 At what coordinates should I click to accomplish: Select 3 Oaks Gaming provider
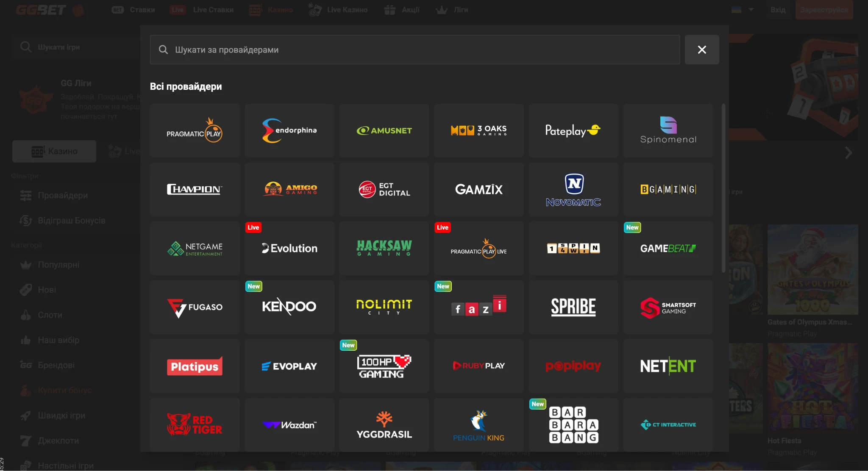(479, 130)
